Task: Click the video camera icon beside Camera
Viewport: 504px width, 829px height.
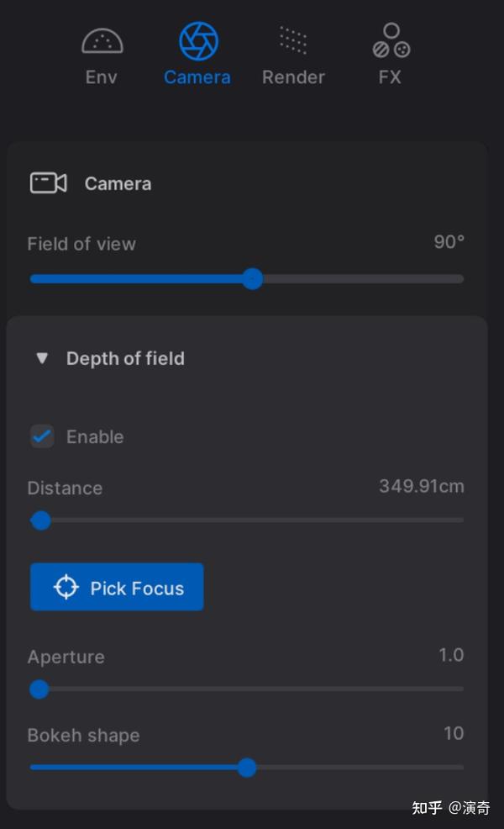Action: pyautogui.click(x=48, y=183)
